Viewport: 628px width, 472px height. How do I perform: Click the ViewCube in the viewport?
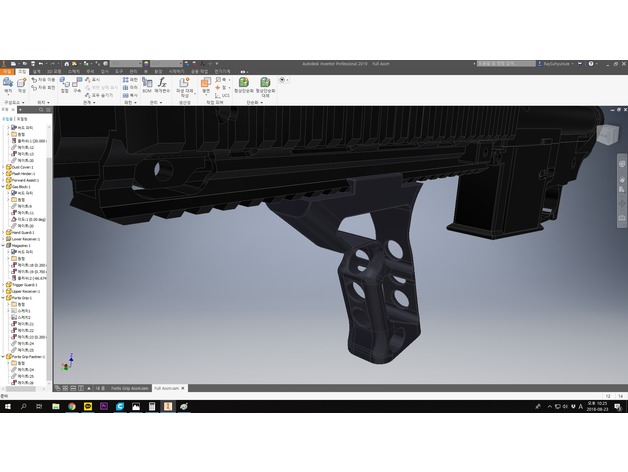click(x=607, y=134)
